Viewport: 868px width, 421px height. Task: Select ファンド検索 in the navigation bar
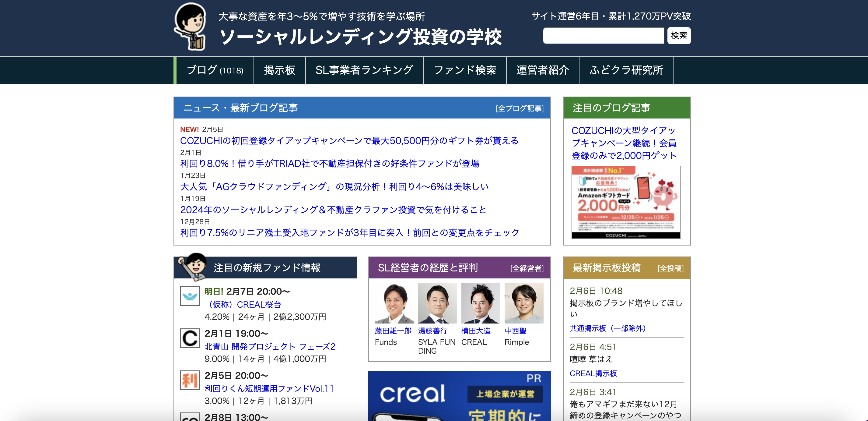click(465, 70)
